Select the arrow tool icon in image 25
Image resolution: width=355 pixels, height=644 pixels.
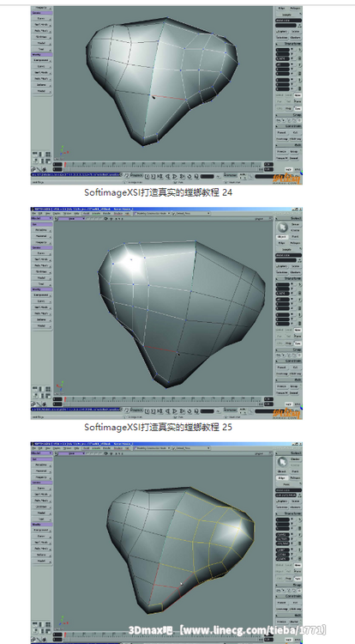pos(282,228)
